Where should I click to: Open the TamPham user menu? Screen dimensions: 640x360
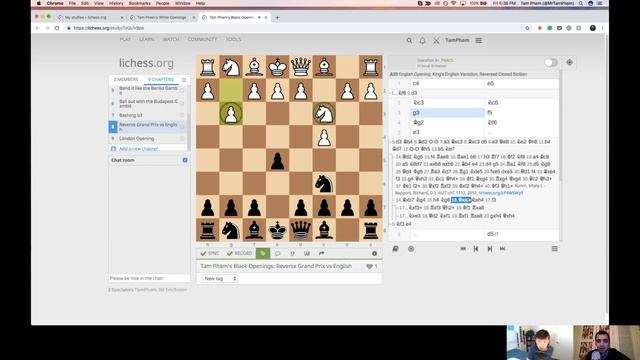click(x=457, y=40)
